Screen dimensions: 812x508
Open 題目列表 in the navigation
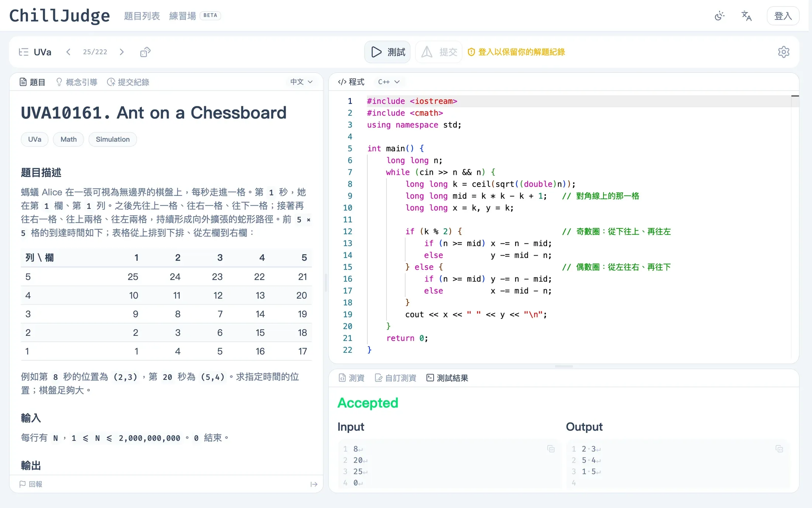[x=142, y=16]
